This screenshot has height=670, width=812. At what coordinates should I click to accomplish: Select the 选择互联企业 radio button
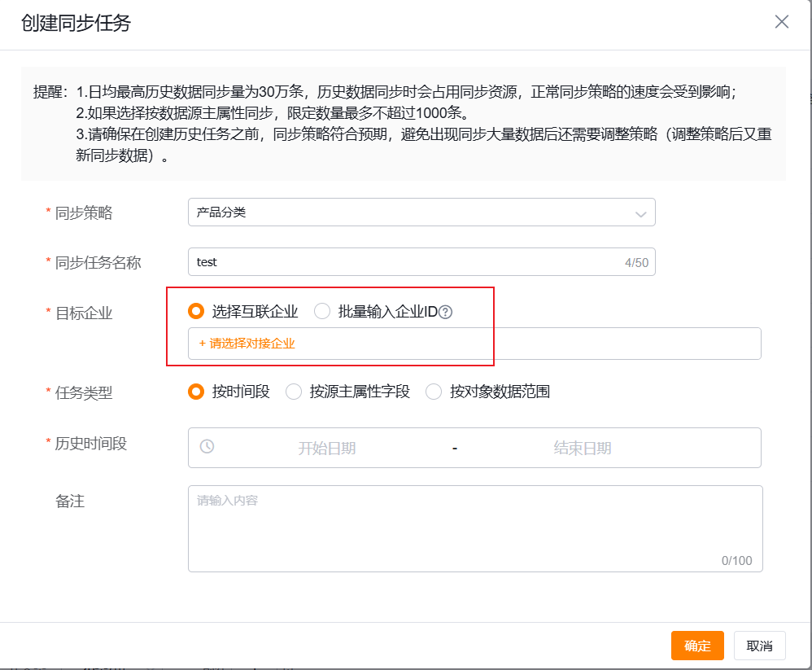coord(195,310)
